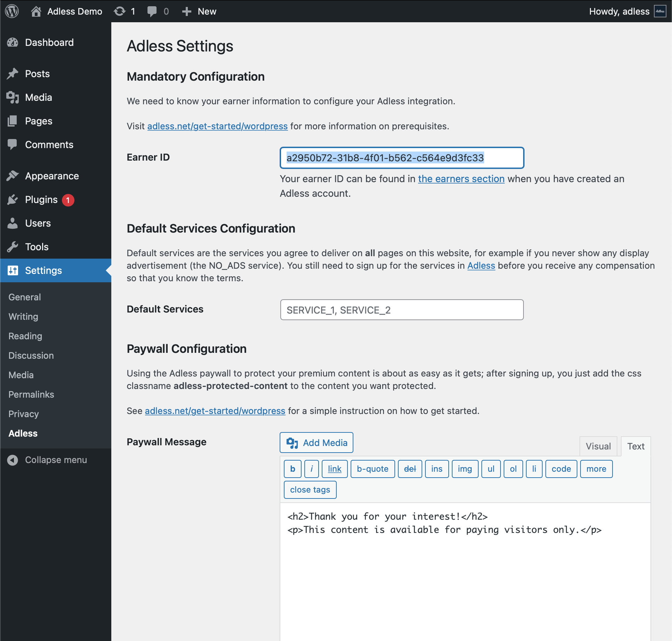This screenshot has width=672, height=641.
Task: Open Appearance menu in sidebar
Action: 52,176
